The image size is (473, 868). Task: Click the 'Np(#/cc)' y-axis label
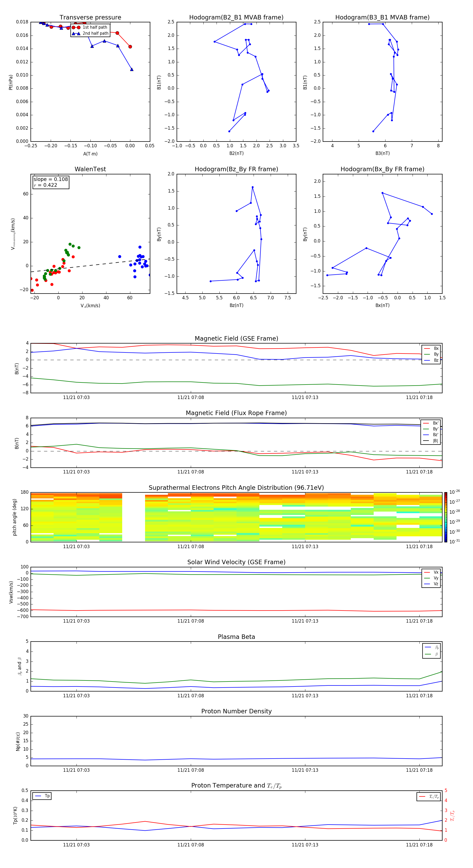18,741
